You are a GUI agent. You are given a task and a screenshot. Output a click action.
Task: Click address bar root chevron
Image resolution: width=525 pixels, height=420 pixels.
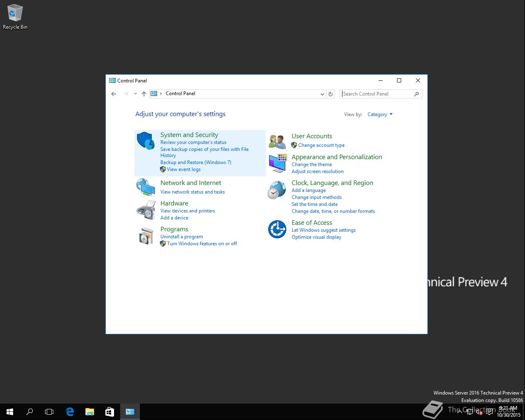click(161, 94)
